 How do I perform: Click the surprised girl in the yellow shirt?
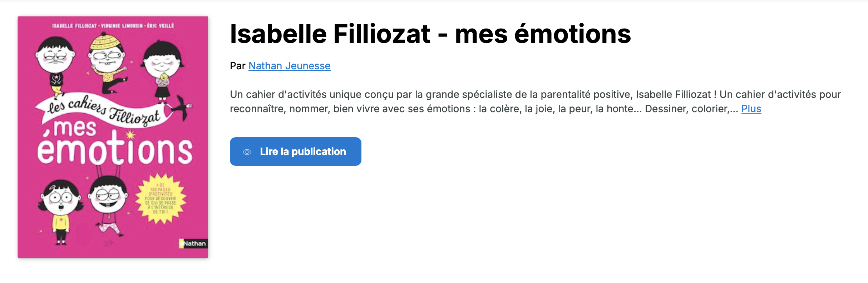tap(61, 211)
